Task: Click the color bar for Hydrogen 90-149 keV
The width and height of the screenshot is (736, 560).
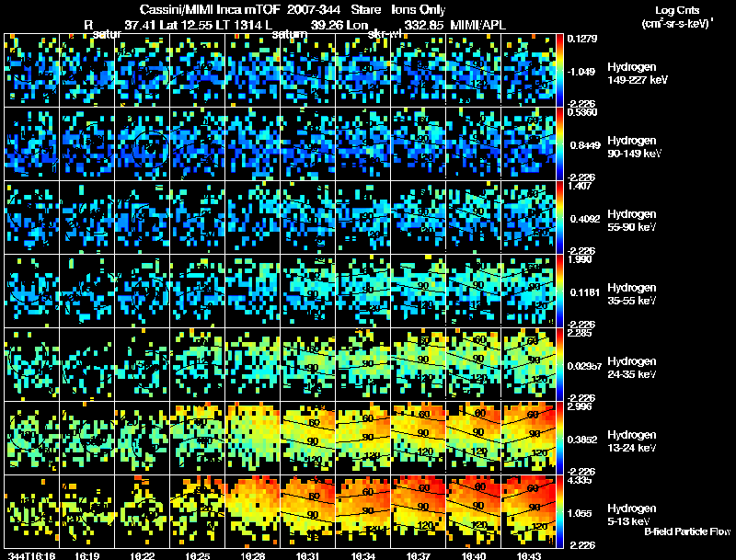Action: [560, 143]
